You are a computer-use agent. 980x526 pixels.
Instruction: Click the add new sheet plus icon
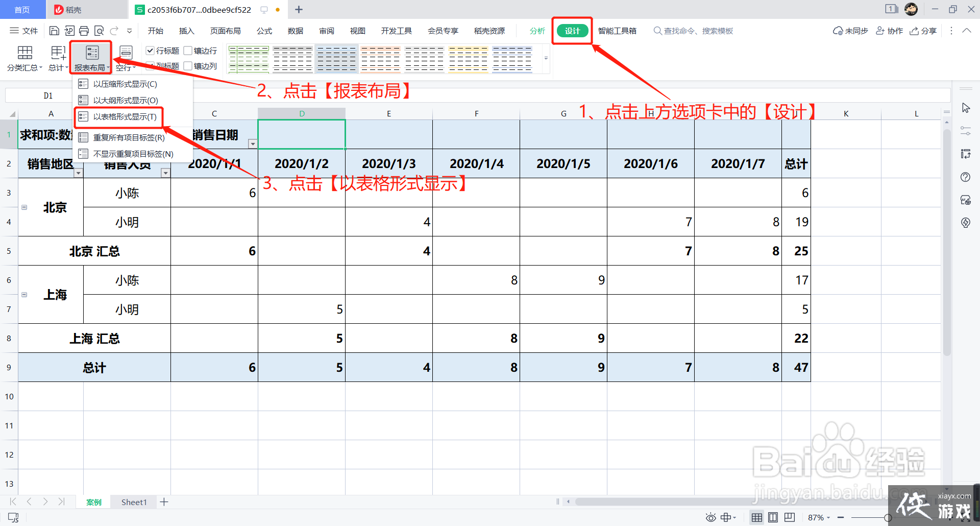pos(164,502)
